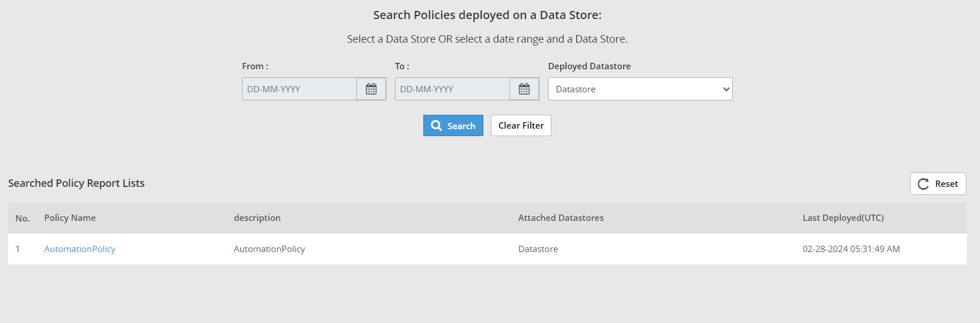The width and height of the screenshot is (980, 323).
Task: Click row number 1 in the table
Action: pos(18,249)
